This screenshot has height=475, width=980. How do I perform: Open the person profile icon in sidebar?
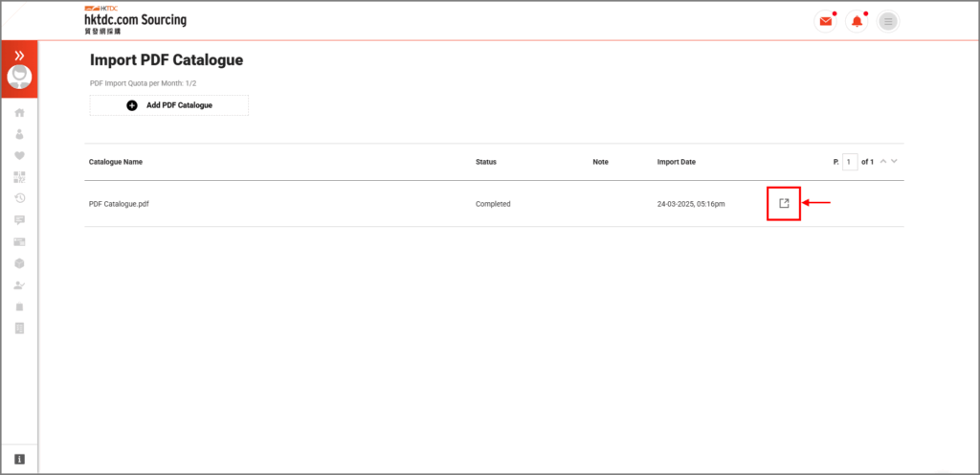[x=19, y=134]
